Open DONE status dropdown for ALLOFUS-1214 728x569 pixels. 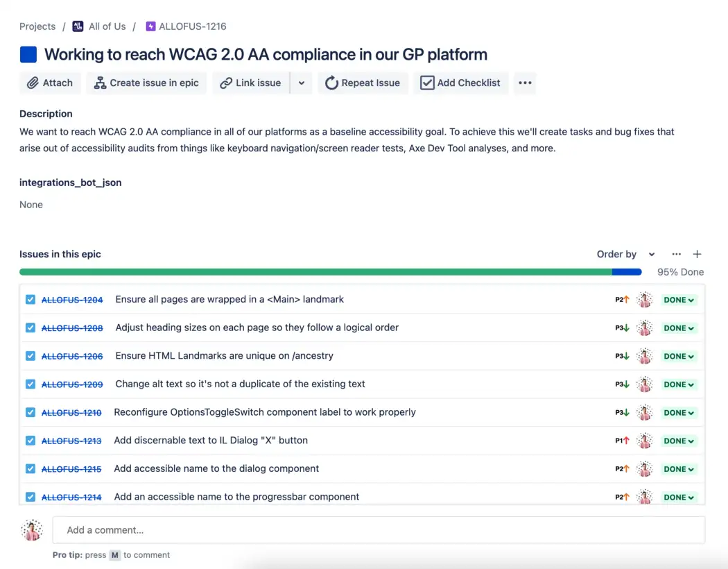(678, 498)
